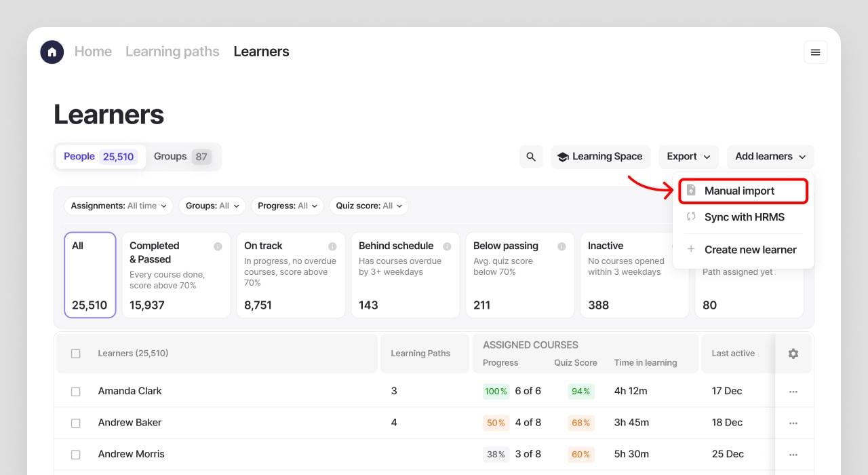Screen dimensions: 868x475
Task: Check the Amanda Clark row checkbox
Action: pos(76,392)
